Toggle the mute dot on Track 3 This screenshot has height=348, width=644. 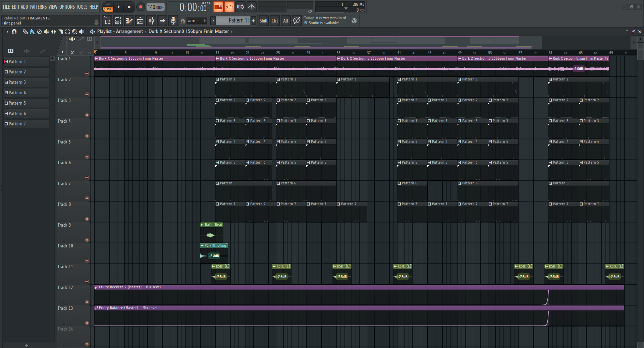[87, 115]
